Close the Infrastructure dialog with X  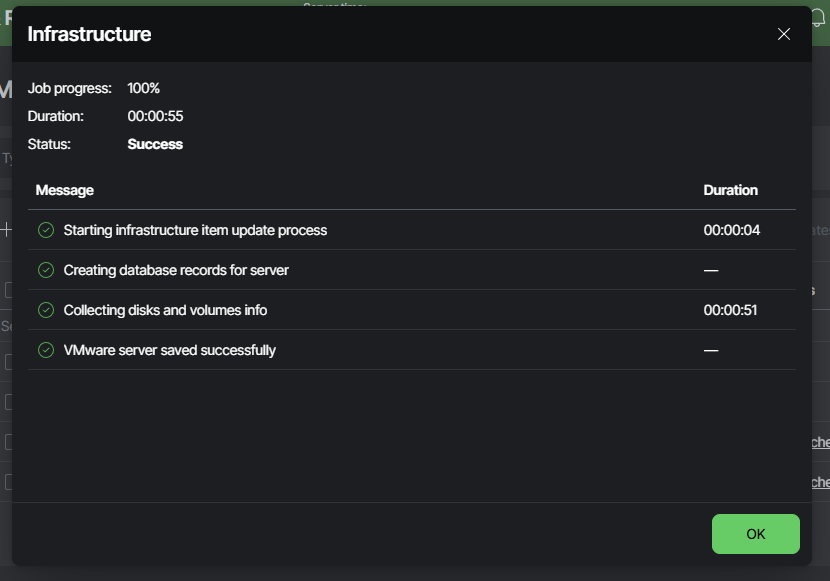(x=784, y=34)
